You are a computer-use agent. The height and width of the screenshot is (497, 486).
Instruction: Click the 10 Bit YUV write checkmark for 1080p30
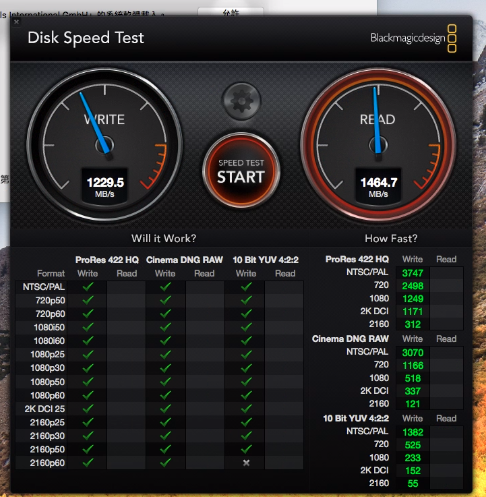pyautogui.click(x=246, y=368)
